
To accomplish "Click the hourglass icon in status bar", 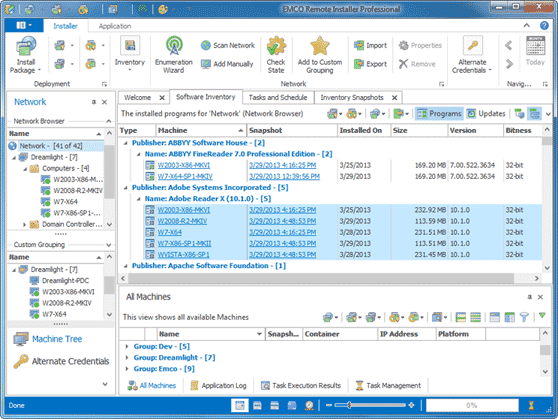I will click(x=531, y=405).
